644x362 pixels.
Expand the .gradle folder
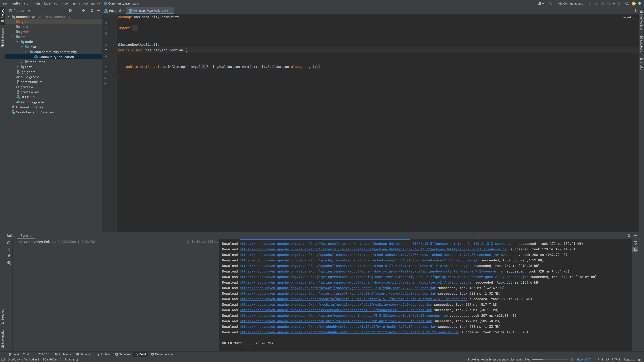12,22
